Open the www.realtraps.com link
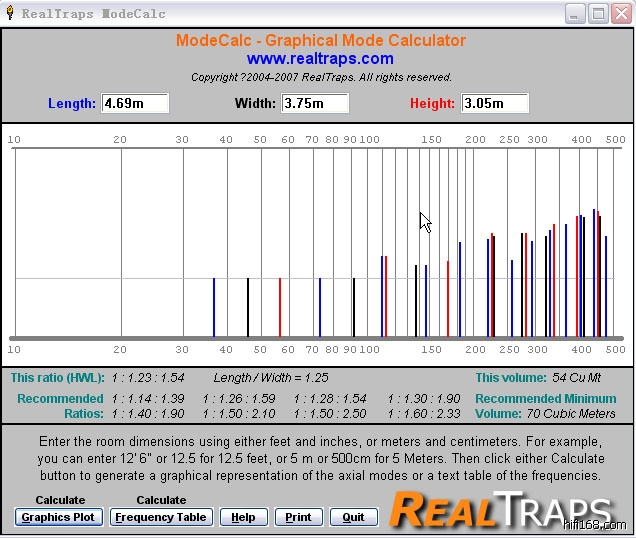The width and height of the screenshot is (636, 538). tap(320, 59)
